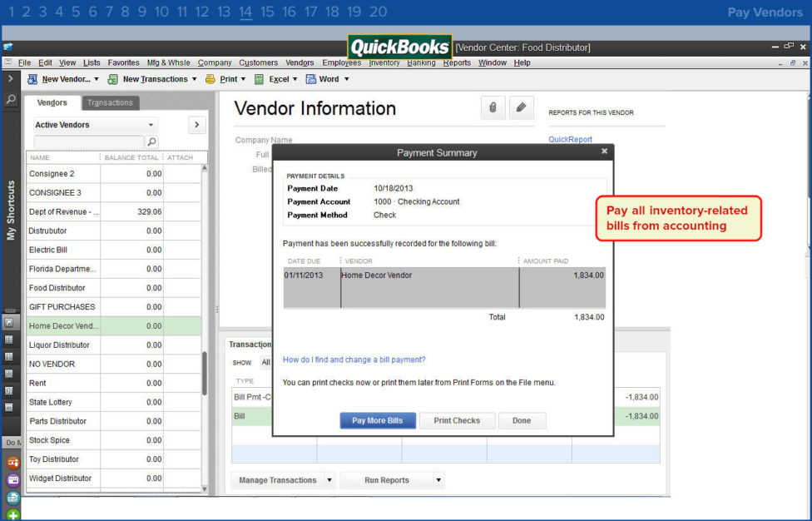Select the GIFT PURCHASES vendor
The image size is (812, 521).
pyautogui.click(x=113, y=306)
